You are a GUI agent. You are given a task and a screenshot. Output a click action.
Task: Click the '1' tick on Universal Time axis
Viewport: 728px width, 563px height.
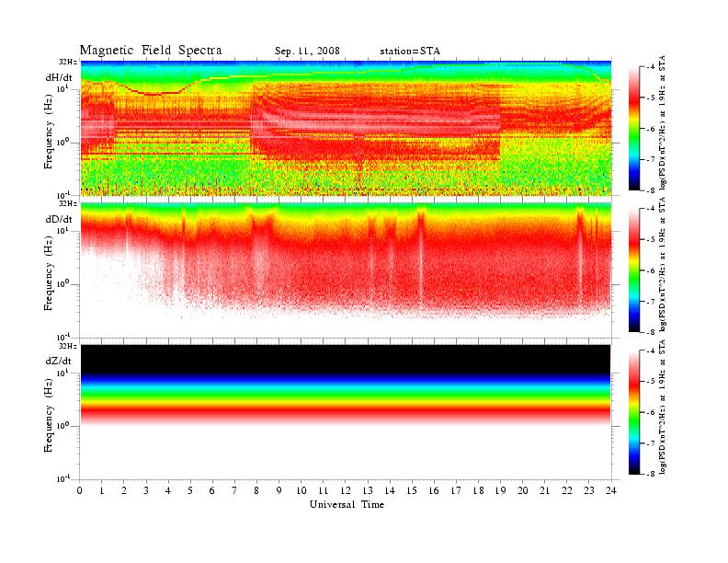click(102, 490)
